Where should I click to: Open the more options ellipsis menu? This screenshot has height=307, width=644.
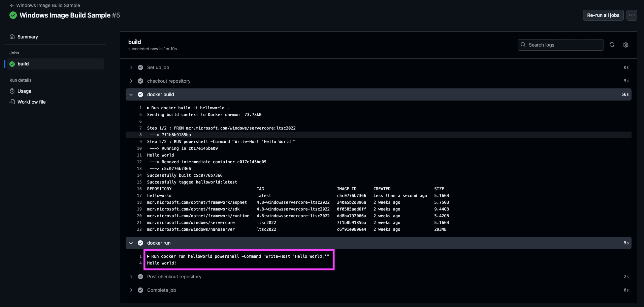(632, 15)
